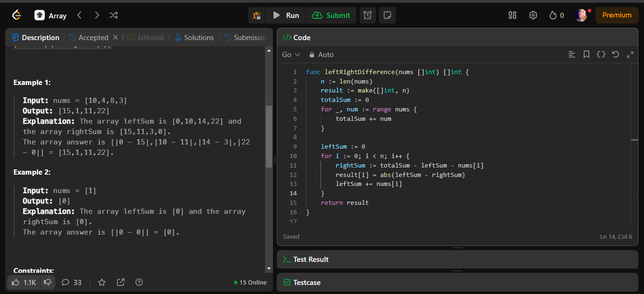Start the debugger with the bug icon
644x294 pixels.
(x=257, y=16)
